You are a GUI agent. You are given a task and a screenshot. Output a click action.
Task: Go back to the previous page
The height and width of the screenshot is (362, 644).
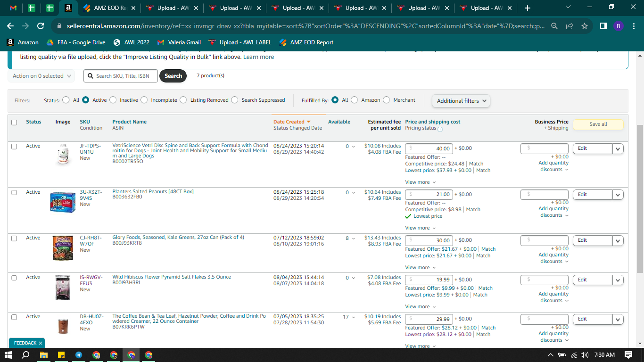click(10, 26)
